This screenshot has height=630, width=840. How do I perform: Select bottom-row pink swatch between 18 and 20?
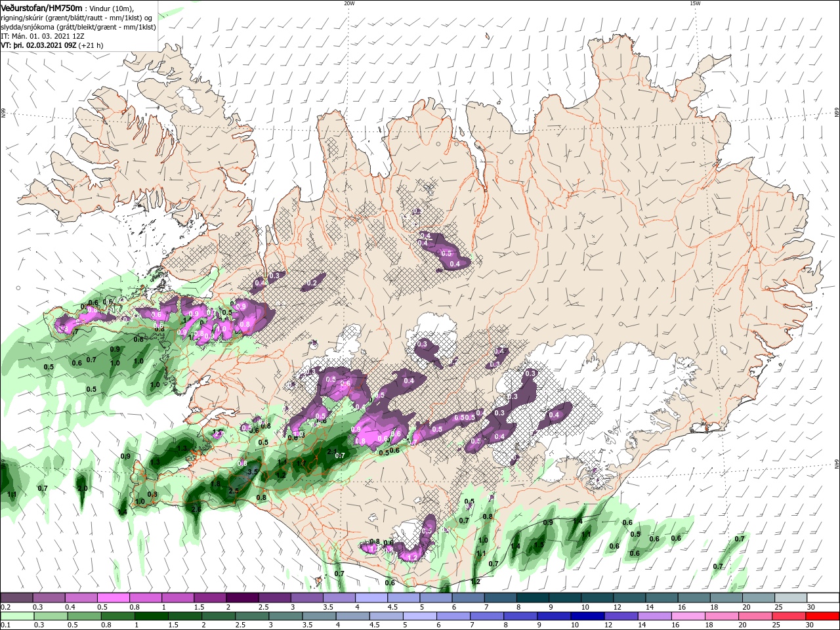tap(721, 616)
